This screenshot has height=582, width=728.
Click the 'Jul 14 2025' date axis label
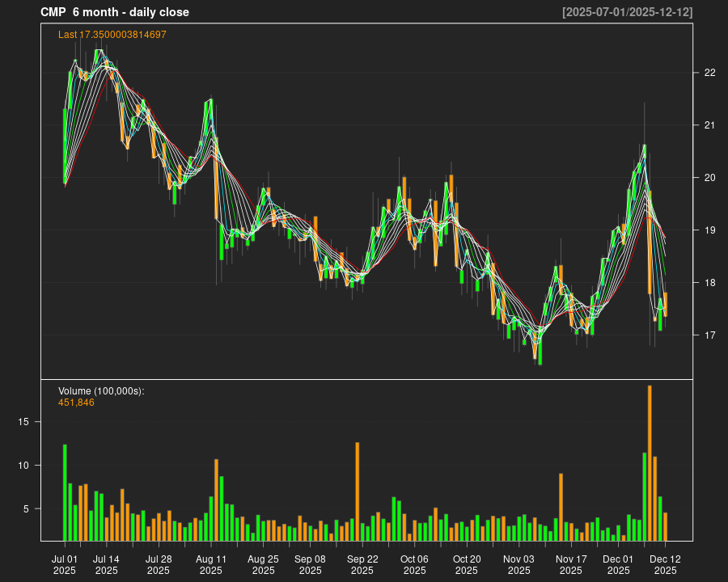106,564
